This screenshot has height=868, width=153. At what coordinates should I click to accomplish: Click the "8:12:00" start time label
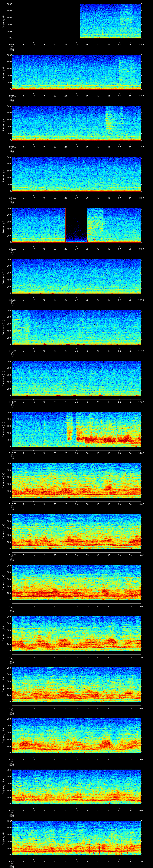pos(12,453)
